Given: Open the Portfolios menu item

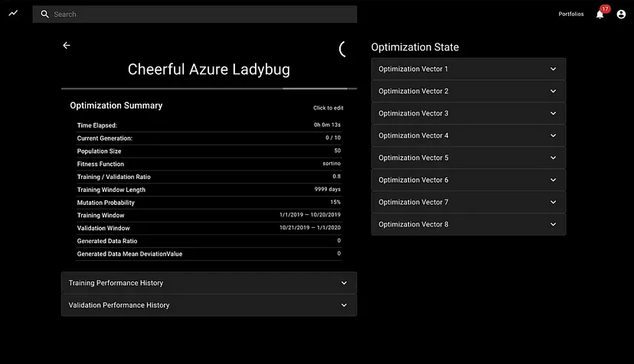Looking at the screenshot, I should click(x=570, y=15).
